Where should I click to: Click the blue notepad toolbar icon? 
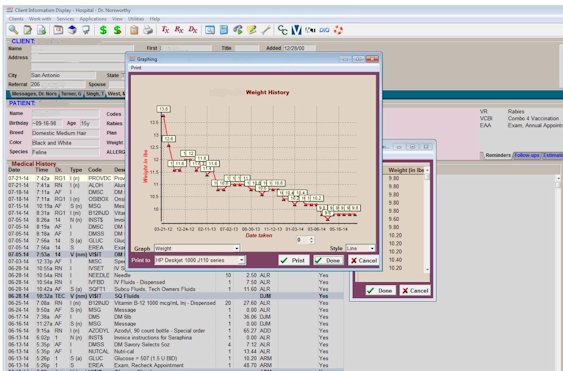224,30
